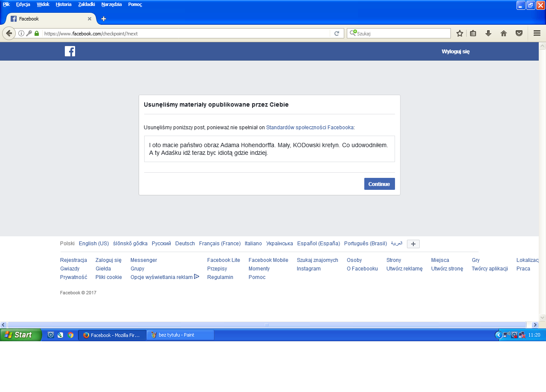Reload the page with refresh icon

click(337, 33)
